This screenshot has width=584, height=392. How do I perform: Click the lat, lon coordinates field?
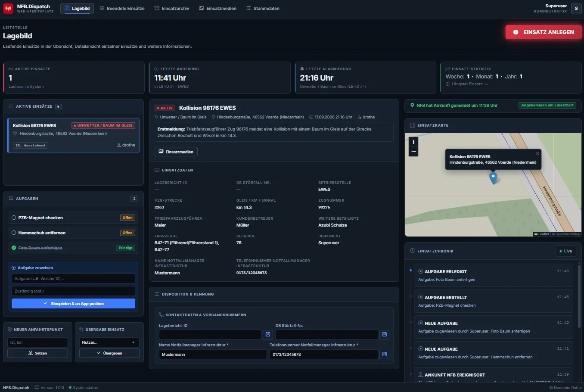pyautogui.click(x=37, y=342)
